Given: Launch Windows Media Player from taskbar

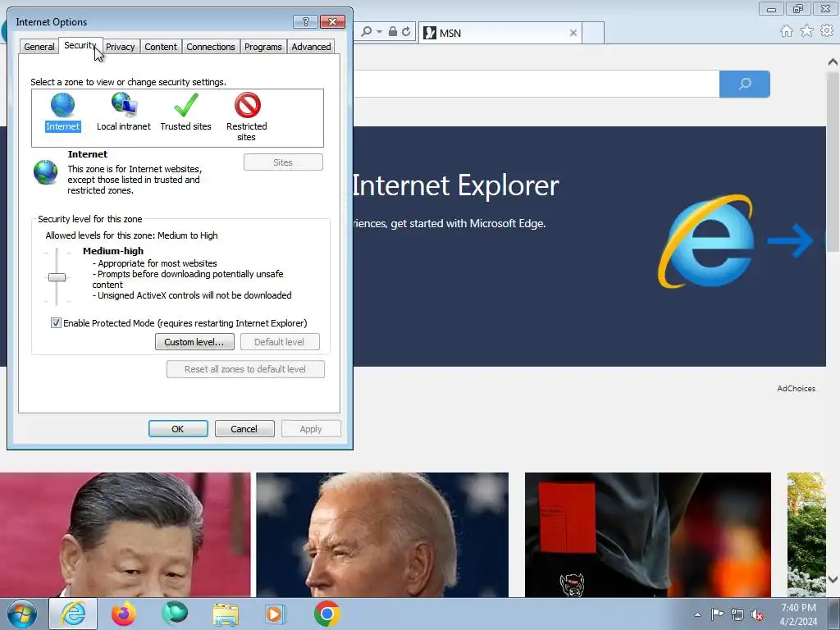Looking at the screenshot, I should (x=276, y=614).
